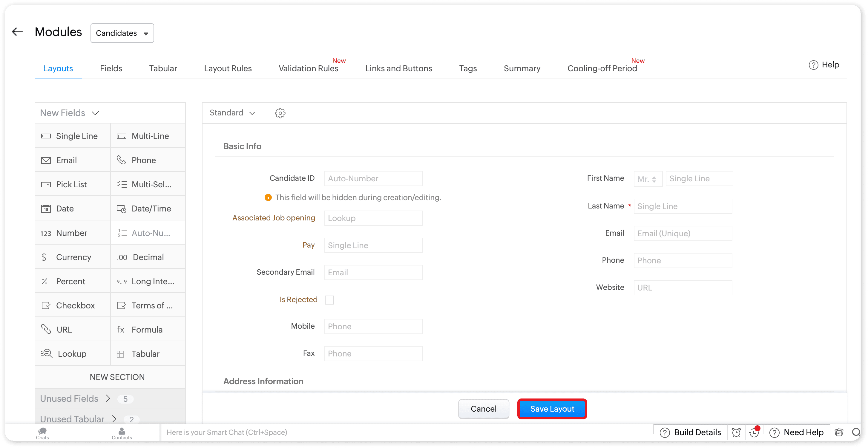
Task: Select the Lookup field type
Action: click(72, 354)
